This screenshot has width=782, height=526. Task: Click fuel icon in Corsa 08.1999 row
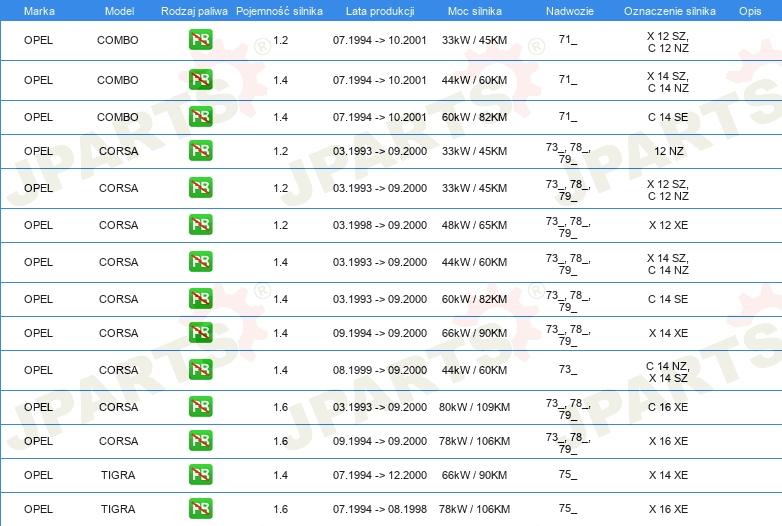pyautogui.click(x=200, y=370)
